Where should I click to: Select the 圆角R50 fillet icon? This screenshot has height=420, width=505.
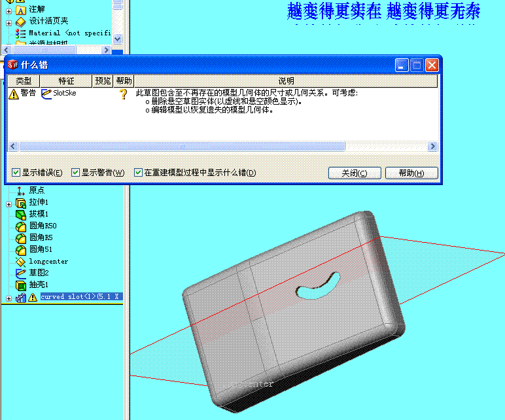(x=21, y=226)
